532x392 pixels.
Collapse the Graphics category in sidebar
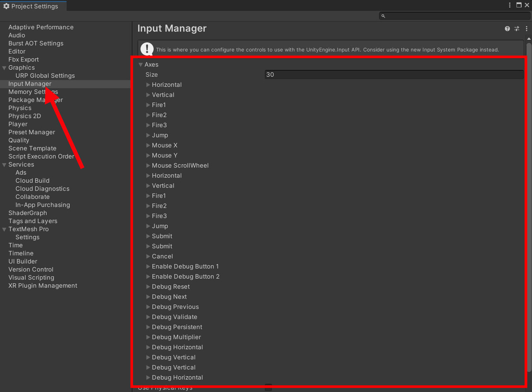coord(4,68)
